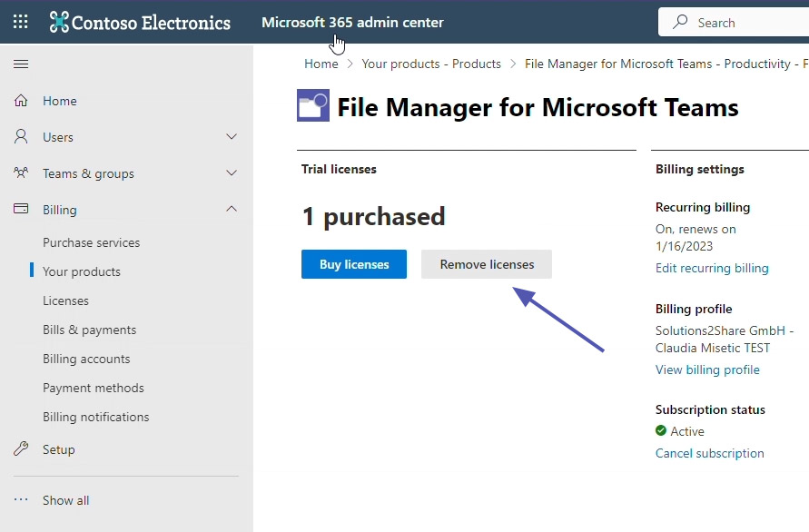809x532 pixels.
Task: Click the 'Recurring billing' label
Action: [x=703, y=207]
